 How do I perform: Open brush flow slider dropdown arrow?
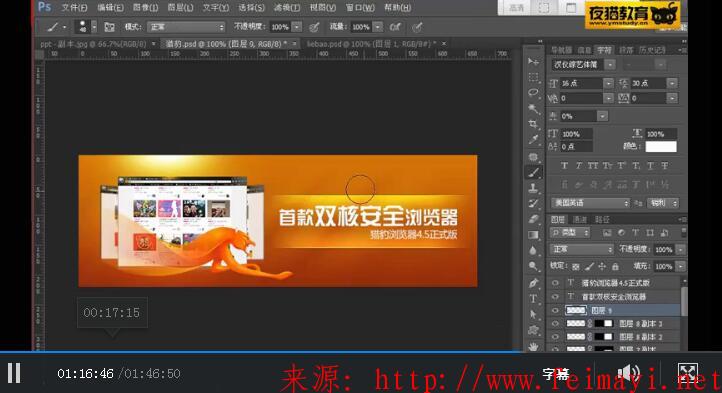[378, 27]
